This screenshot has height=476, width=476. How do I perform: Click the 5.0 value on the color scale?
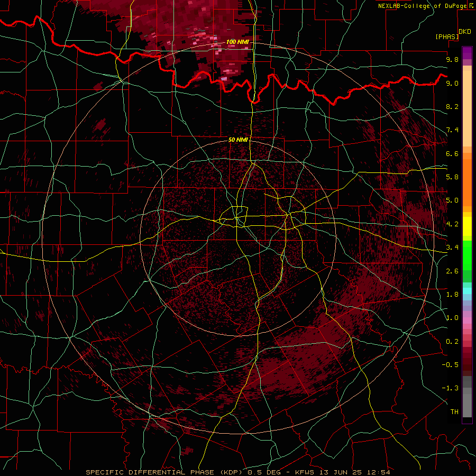click(452, 200)
